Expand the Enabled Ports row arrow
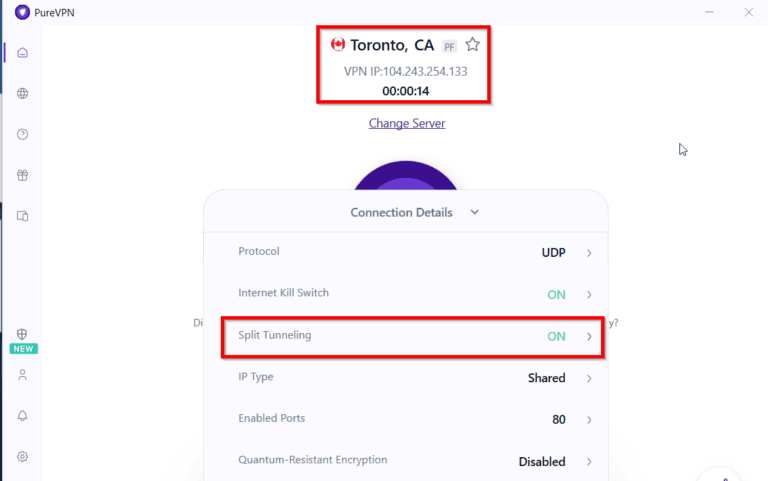 click(x=589, y=420)
